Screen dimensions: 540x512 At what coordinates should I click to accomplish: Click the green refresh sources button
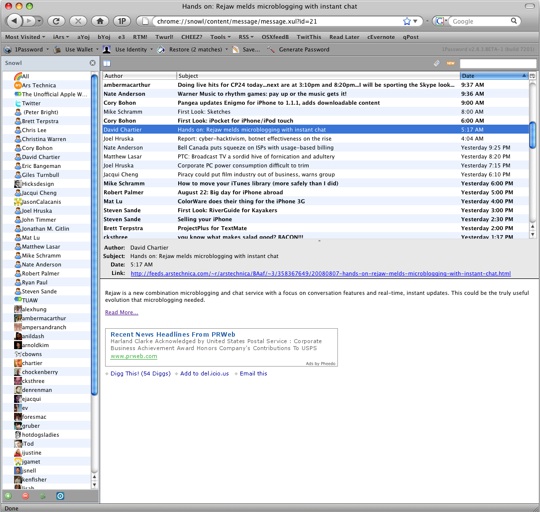click(43, 496)
